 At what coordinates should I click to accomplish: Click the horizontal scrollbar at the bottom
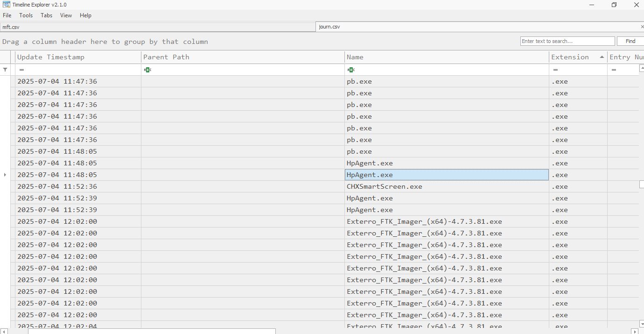coord(152,331)
